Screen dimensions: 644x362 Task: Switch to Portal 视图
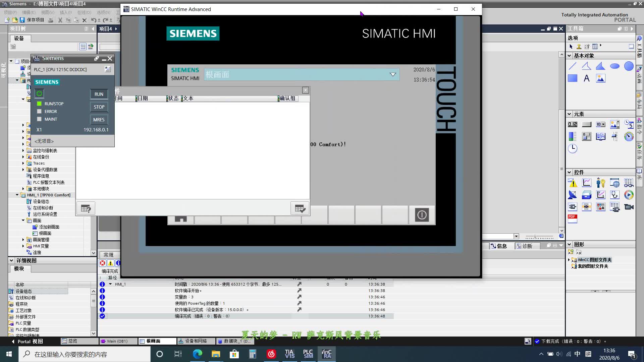point(27,341)
